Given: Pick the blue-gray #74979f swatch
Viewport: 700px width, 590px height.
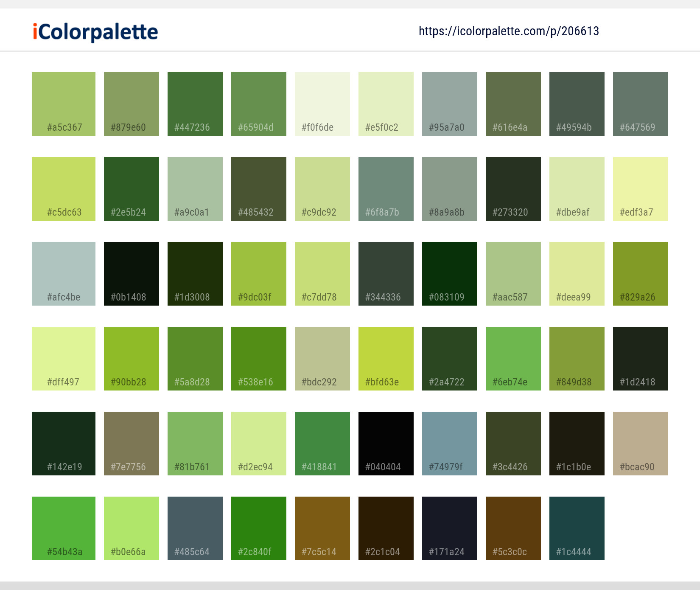Looking at the screenshot, I should 450,444.
